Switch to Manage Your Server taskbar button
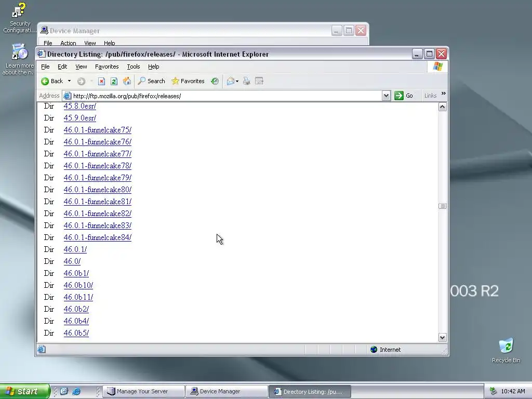This screenshot has width=532, height=399. pos(143,391)
